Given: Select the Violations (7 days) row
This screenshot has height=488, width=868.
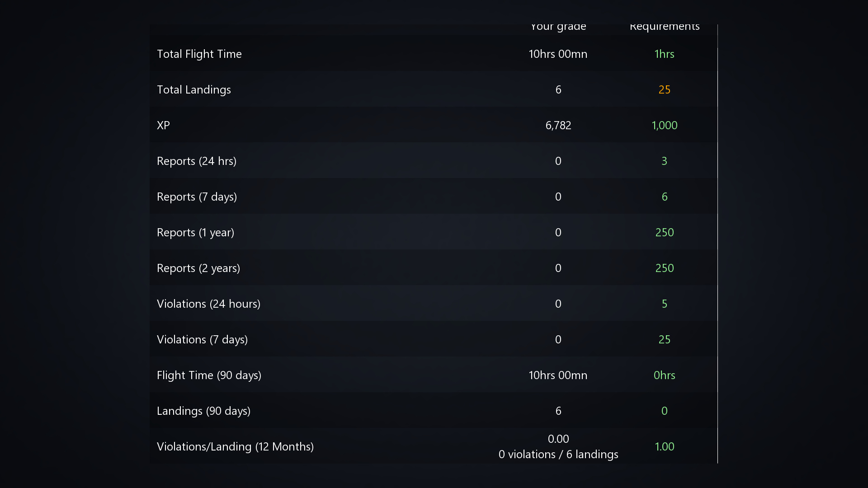Looking at the screenshot, I should pyautogui.click(x=434, y=339).
